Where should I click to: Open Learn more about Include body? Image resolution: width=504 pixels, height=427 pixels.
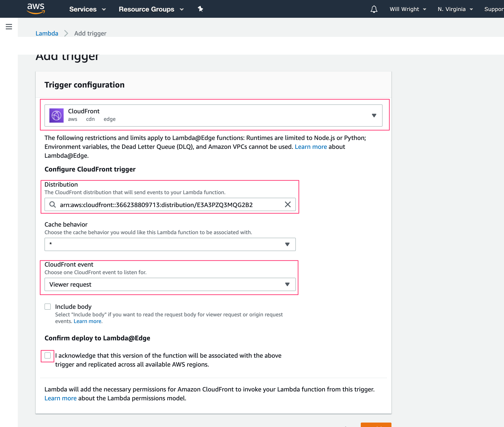coord(87,321)
